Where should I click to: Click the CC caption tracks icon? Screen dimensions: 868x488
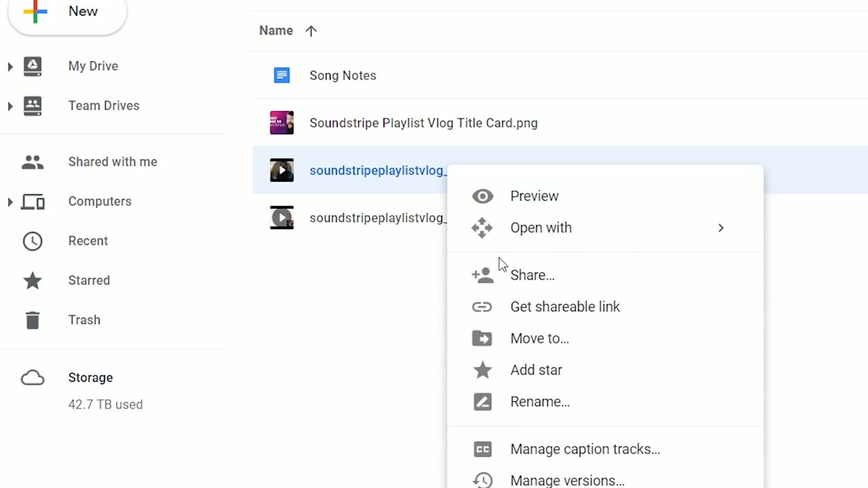482,449
